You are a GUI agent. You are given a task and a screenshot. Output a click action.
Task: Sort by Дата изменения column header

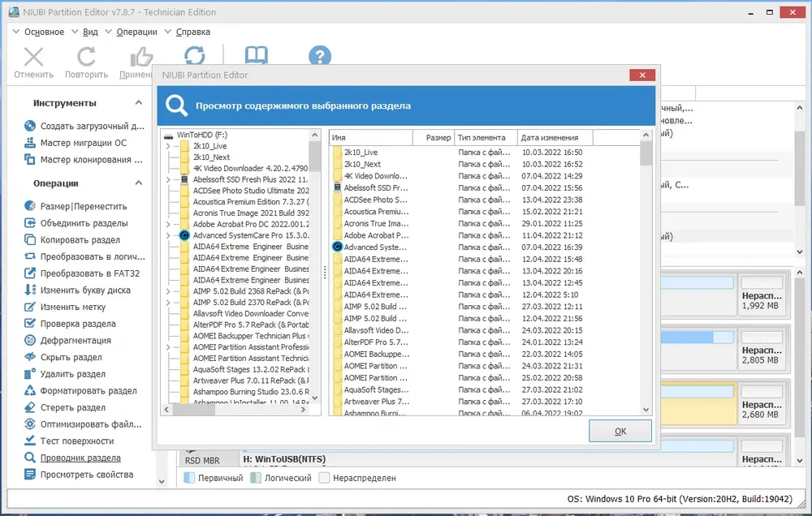point(555,138)
